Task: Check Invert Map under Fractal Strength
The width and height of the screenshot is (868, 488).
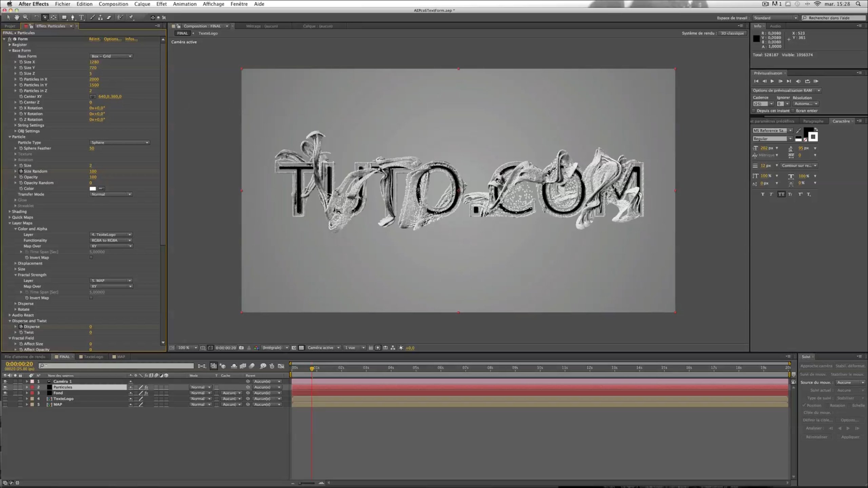Action: coord(91,298)
